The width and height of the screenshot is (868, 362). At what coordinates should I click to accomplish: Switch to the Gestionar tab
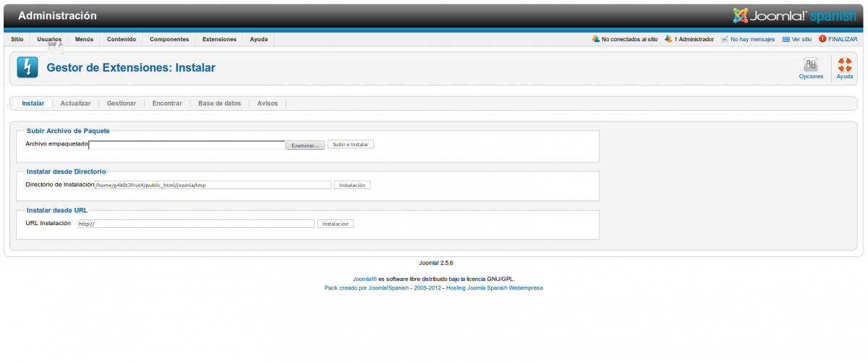[x=122, y=104]
